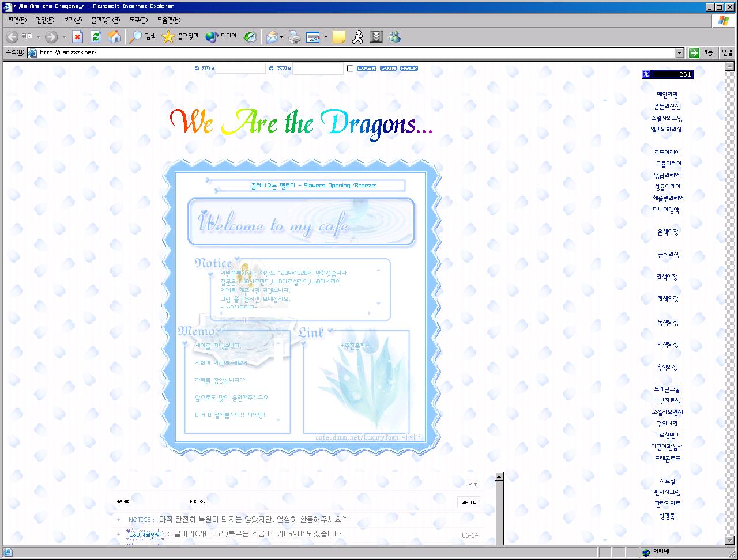Open the 메인화면 sidebar link
Viewport: 738px width, 560px height.
tap(667, 94)
